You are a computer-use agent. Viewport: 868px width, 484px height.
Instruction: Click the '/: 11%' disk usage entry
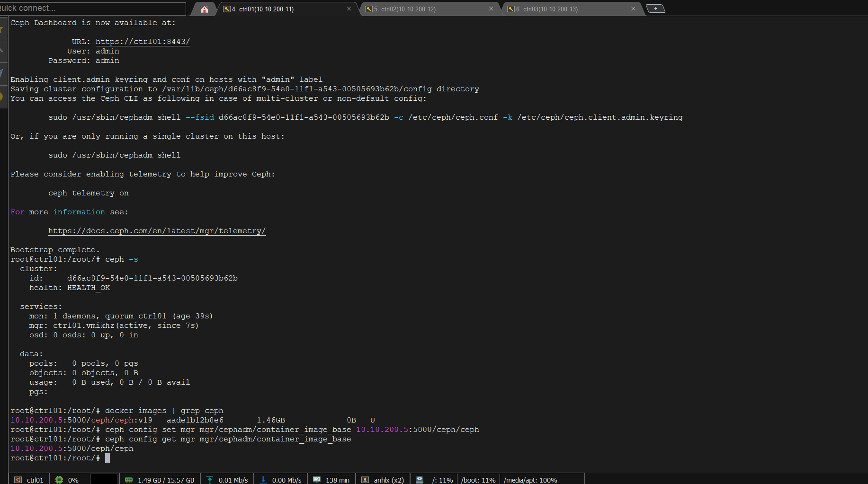click(x=443, y=480)
